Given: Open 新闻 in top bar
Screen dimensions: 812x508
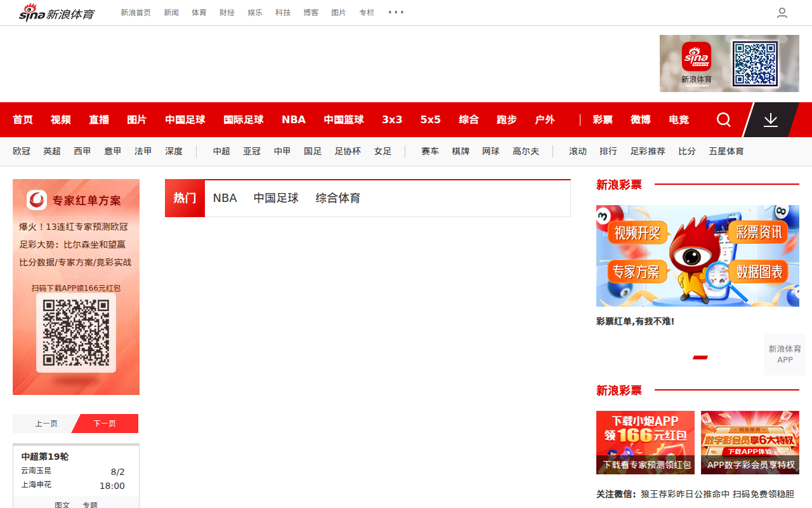Looking at the screenshot, I should 171,13.
